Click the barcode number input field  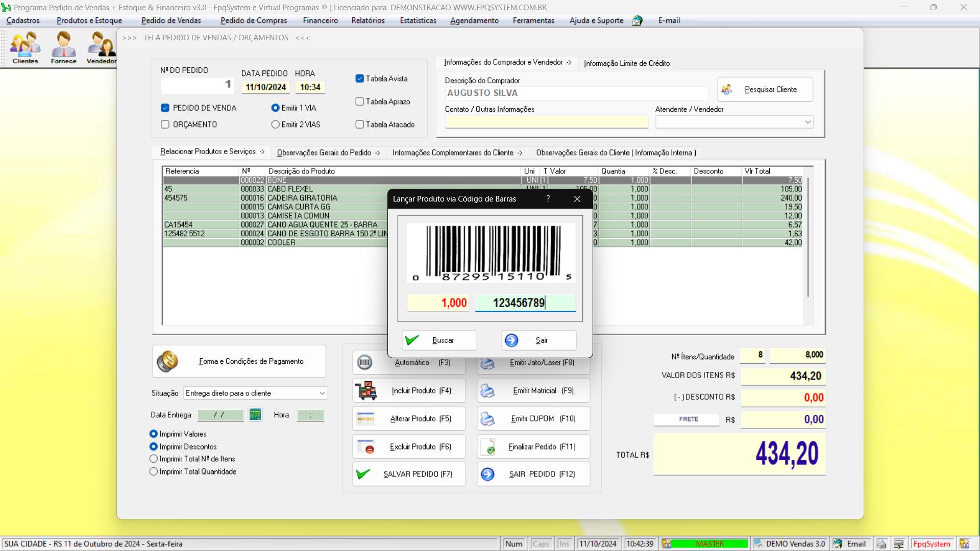tap(525, 303)
